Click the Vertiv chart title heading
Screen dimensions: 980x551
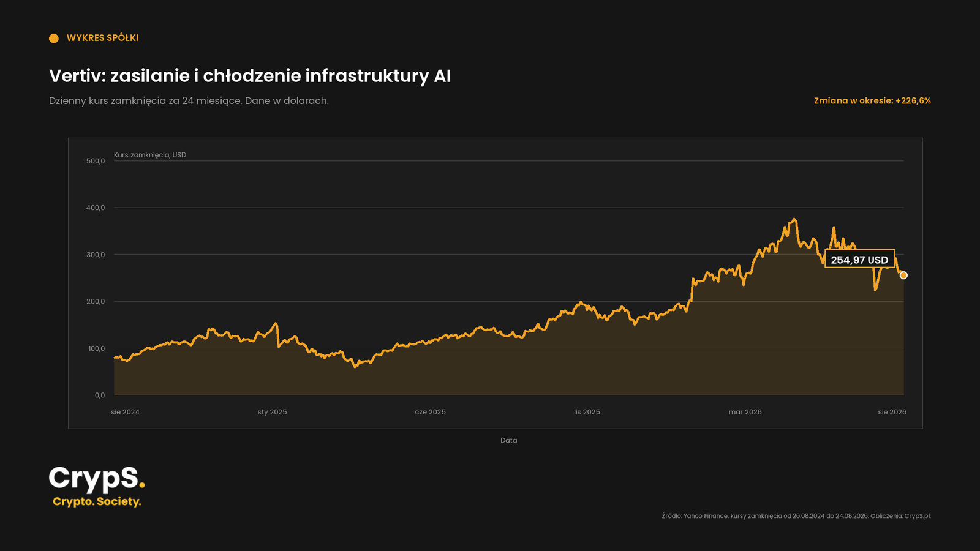(x=250, y=76)
